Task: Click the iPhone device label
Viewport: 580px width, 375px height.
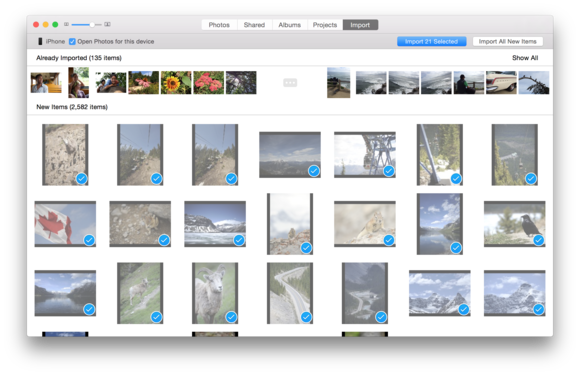Action: (55, 41)
